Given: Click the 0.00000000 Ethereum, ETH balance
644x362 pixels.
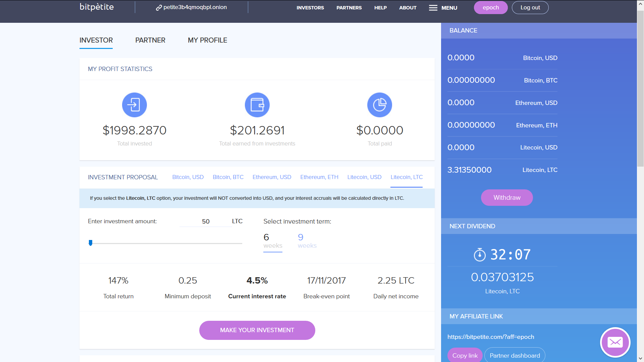Looking at the screenshot, I should click(x=471, y=125).
